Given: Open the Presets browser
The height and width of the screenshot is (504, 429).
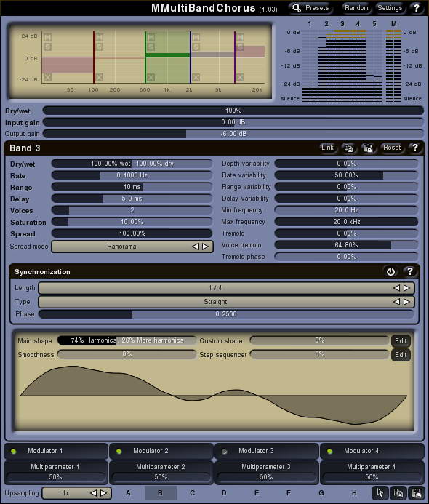Looking at the screenshot, I should point(310,8).
